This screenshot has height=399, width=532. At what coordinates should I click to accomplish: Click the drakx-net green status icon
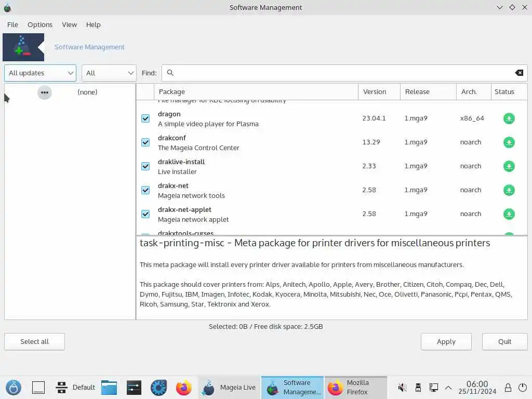coord(509,190)
